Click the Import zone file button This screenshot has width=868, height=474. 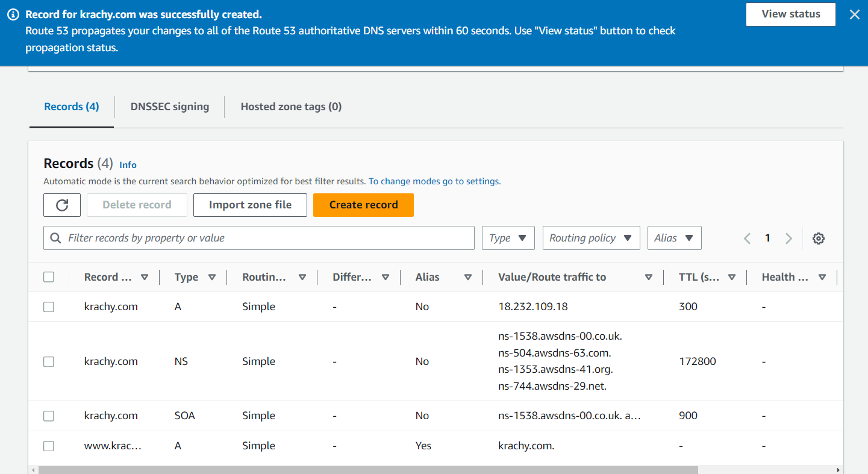coord(250,205)
